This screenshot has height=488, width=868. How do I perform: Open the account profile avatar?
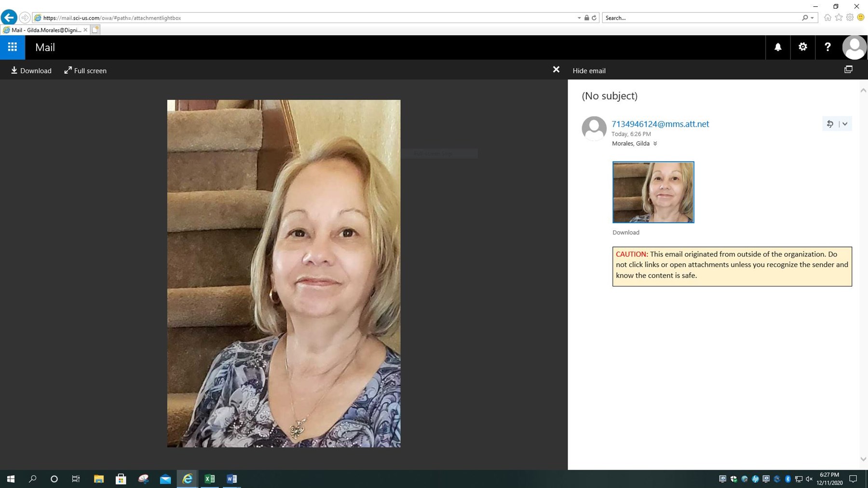pyautogui.click(x=854, y=47)
